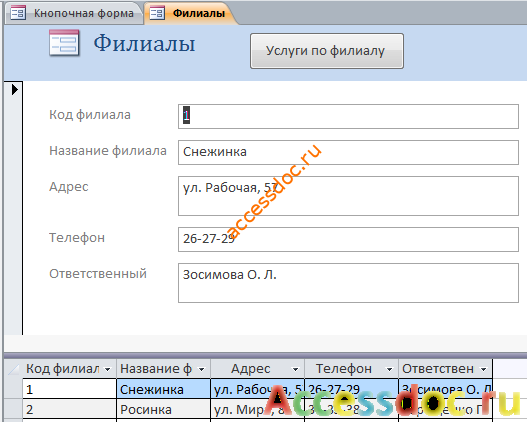The image size is (527, 422).
Task: Click the Ответствен column header
Action: (x=445, y=369)
